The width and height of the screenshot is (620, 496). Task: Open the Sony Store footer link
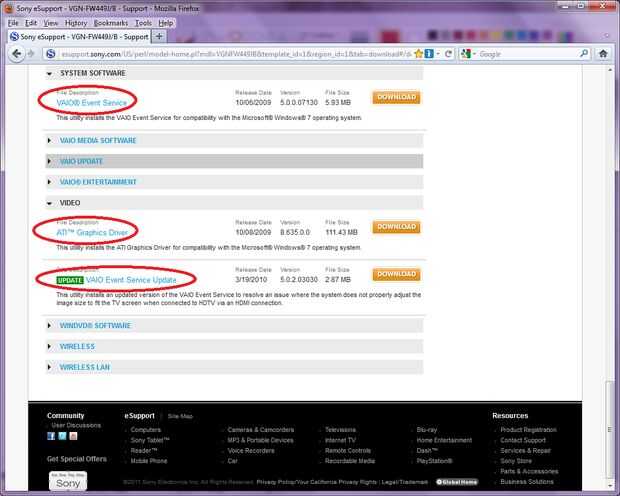516,461
